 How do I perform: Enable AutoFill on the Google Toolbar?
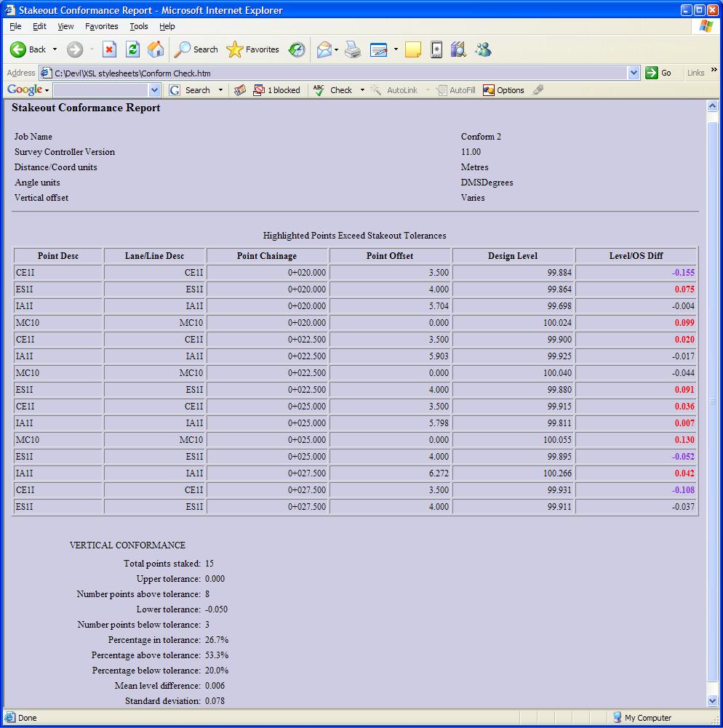[x=455, y=89]
